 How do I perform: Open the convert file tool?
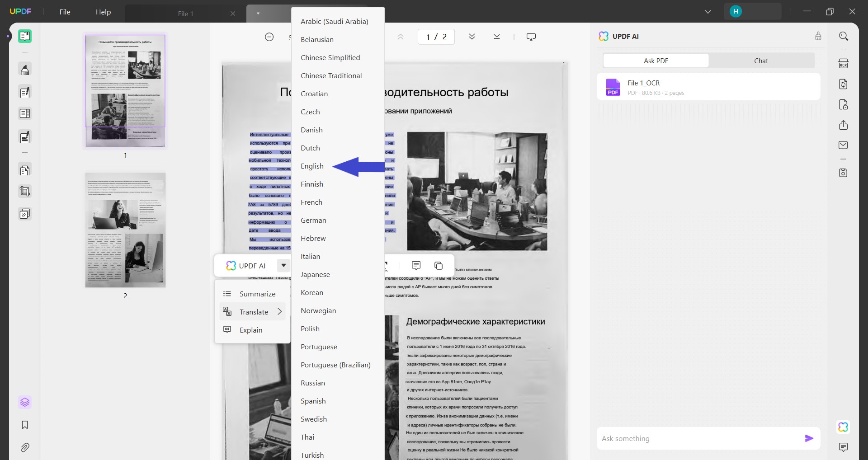click(x=844, y=84)
